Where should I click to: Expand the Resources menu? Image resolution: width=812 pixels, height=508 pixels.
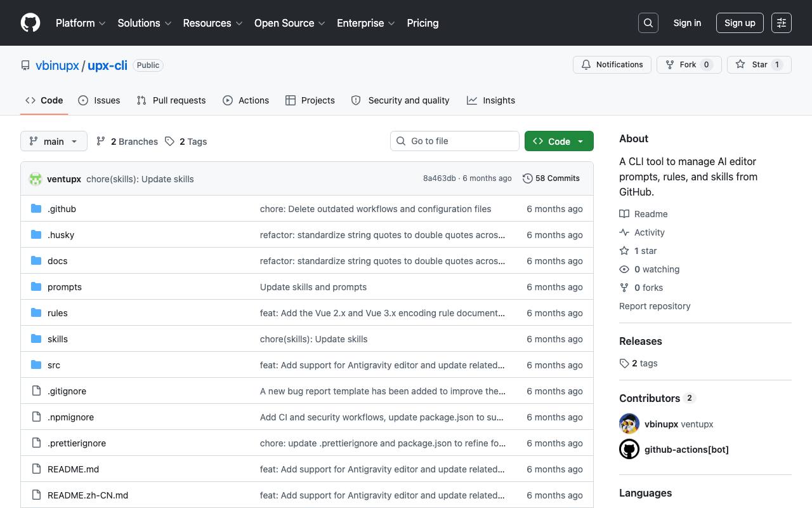pos(213,23)
